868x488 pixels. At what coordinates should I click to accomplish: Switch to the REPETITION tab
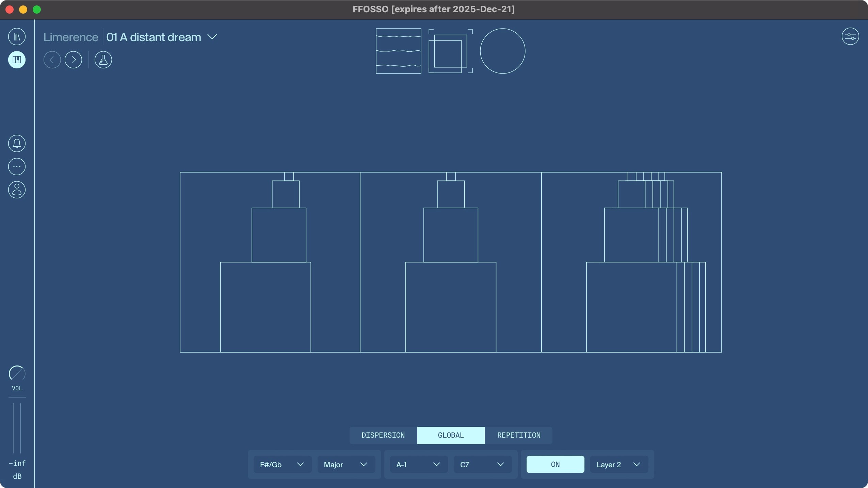(x=518, y=435)
